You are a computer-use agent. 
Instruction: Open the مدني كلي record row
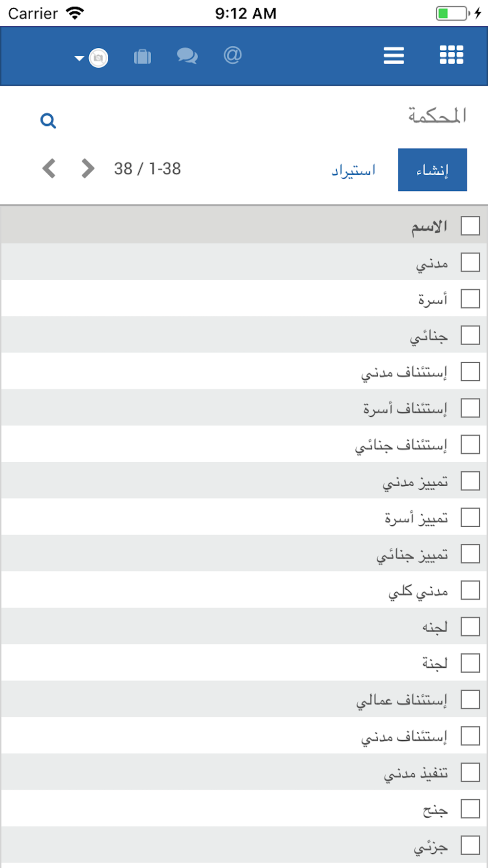pyautogui.click(x=244, y=590)
